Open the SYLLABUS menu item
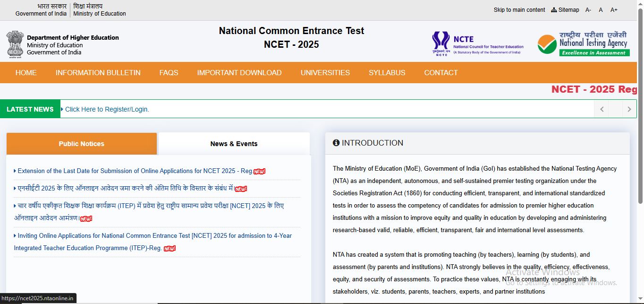Screen dimensions: 644x304 387,72
